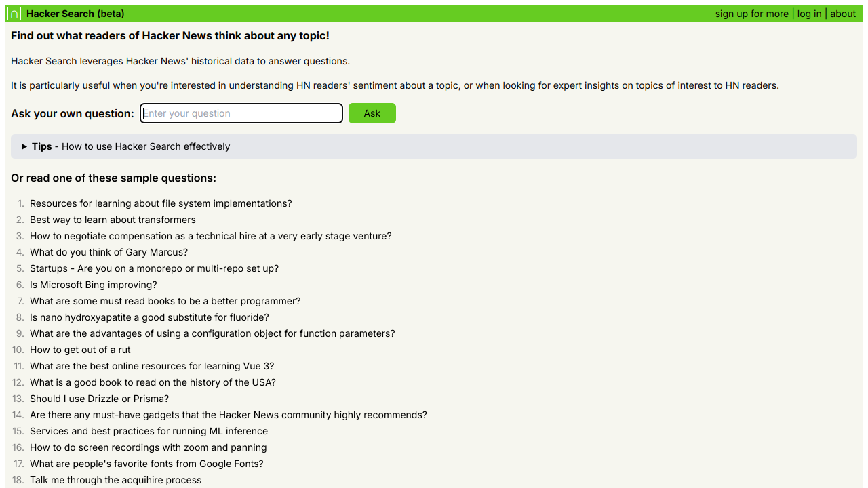The width and height of the screenshot is (868, 488).
Task: Open the Hacker Search (beta) home link
Action: click(x=75, y=14)
